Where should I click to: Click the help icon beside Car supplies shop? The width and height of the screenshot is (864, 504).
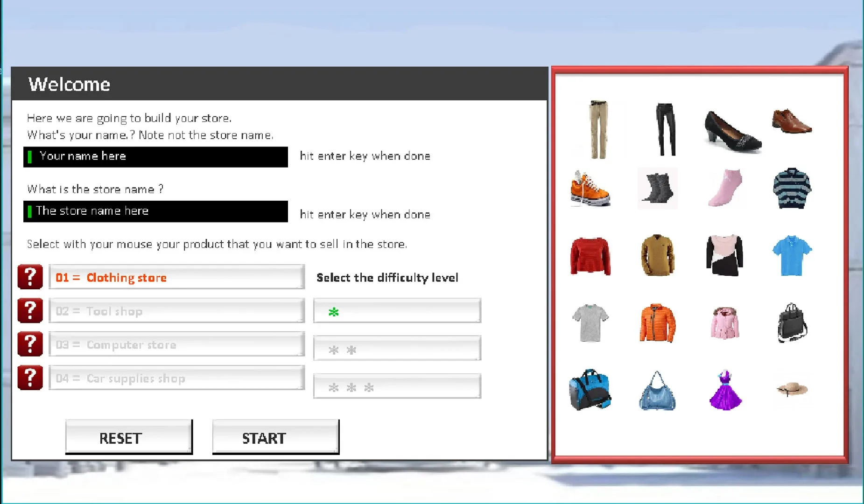pyautogui.click(x=30, y=378)
